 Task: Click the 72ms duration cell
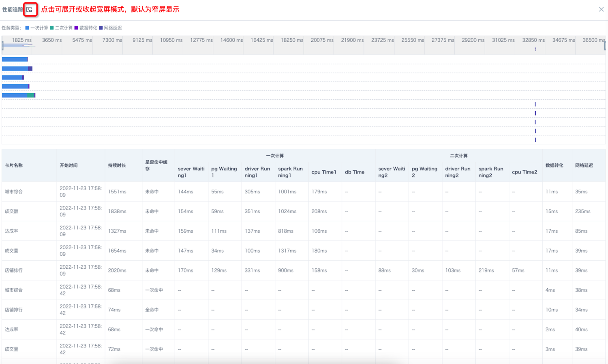114,349
